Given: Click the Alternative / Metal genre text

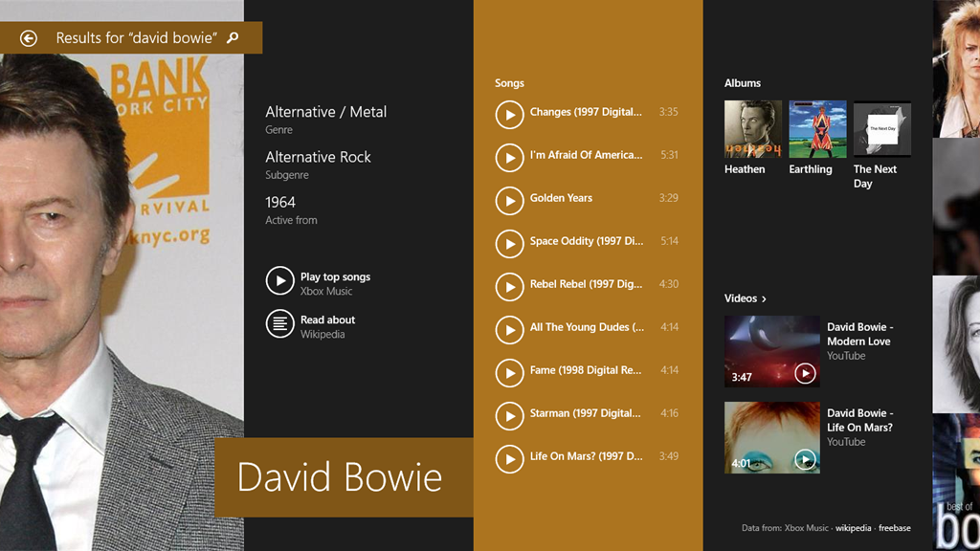Looking at the screenshot, I should coord(325,112).
